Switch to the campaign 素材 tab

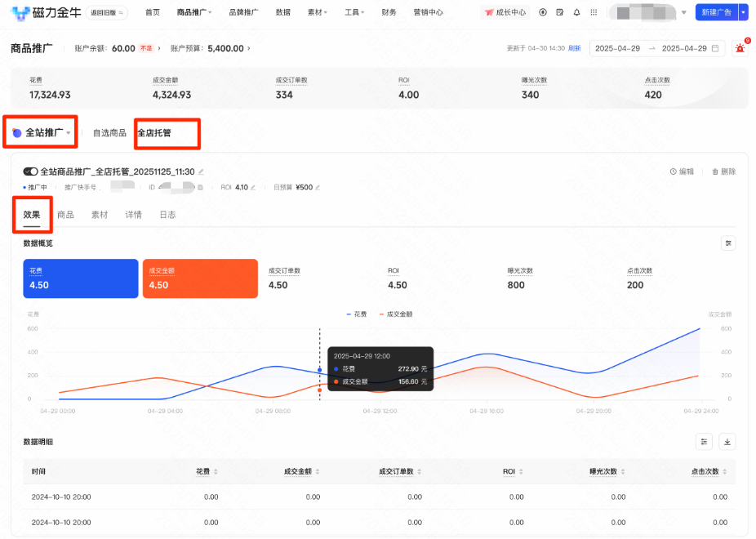point(100,215)
